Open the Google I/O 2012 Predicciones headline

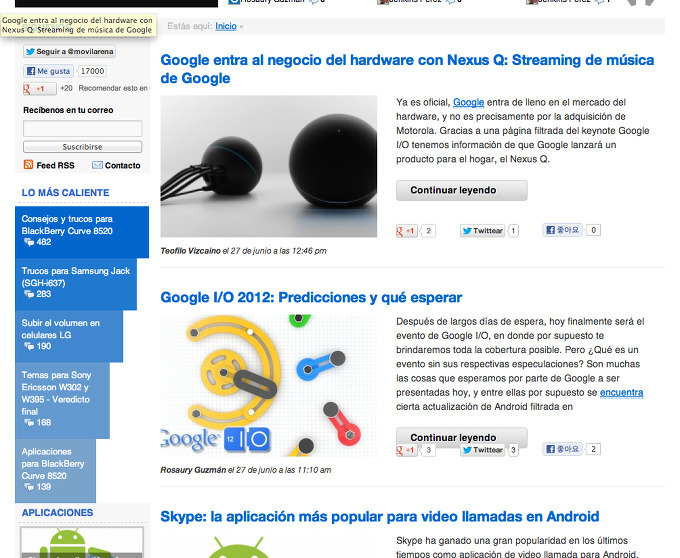coord(311,297)
